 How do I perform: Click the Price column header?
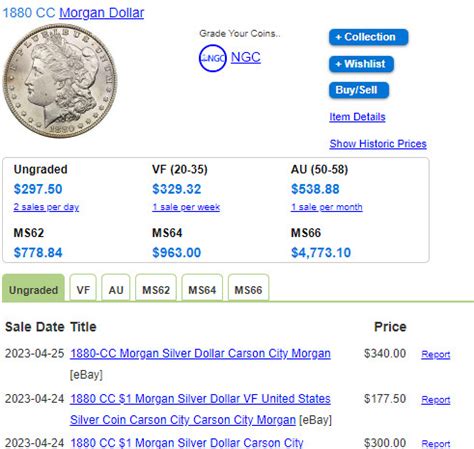pos(390,327)
